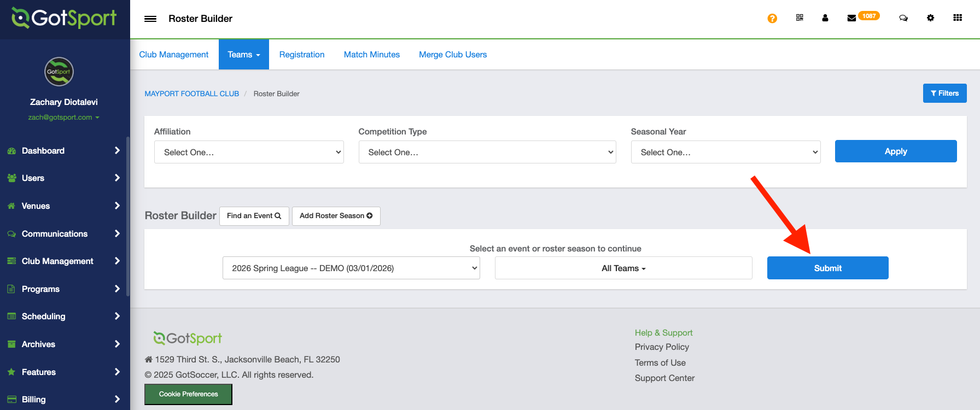Screen dimensions: 980x410
Task: Click the settings gear icon
Action: 930,18
